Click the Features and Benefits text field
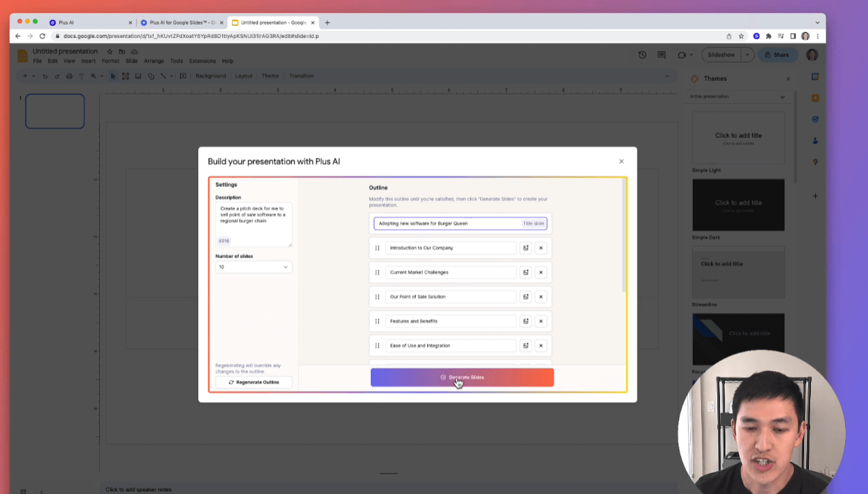Screen dimensions: 868x494 451,321
